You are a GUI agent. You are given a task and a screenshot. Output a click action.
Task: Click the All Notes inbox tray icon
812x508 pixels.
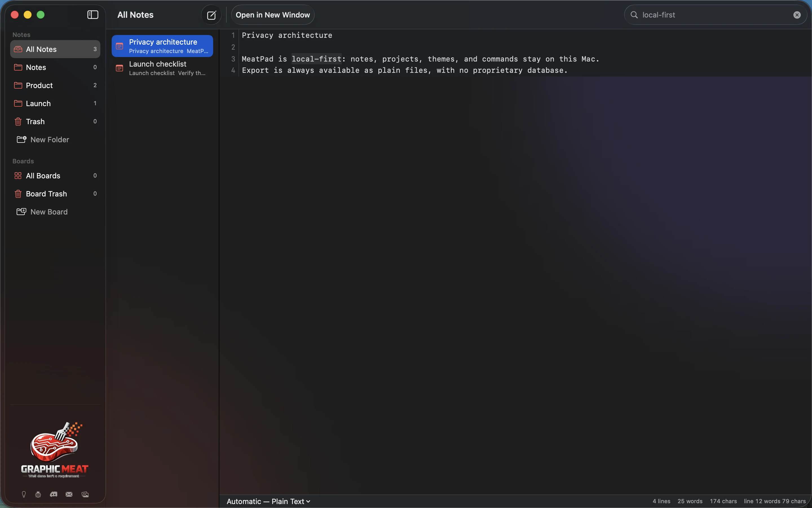click(18, 49)
